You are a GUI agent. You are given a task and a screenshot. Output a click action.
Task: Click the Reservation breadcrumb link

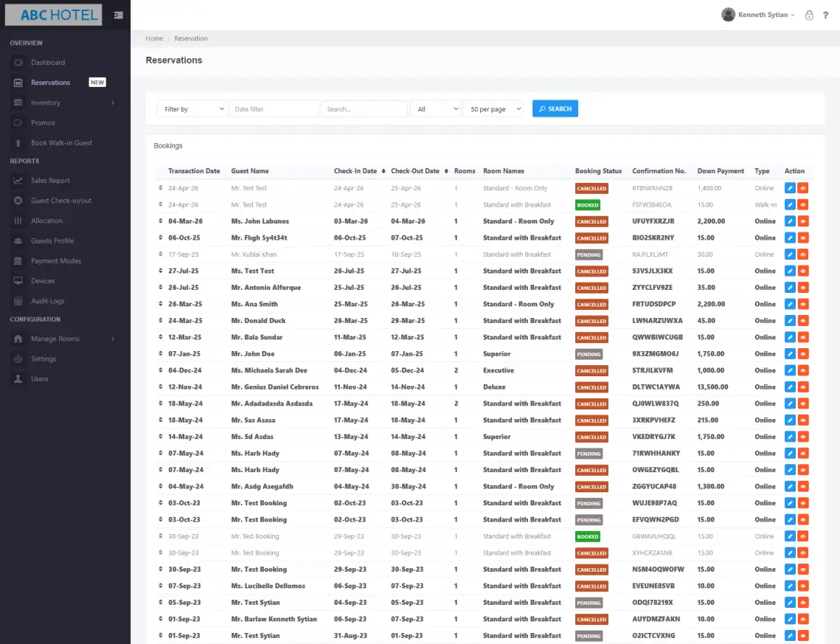coord(191,38)
